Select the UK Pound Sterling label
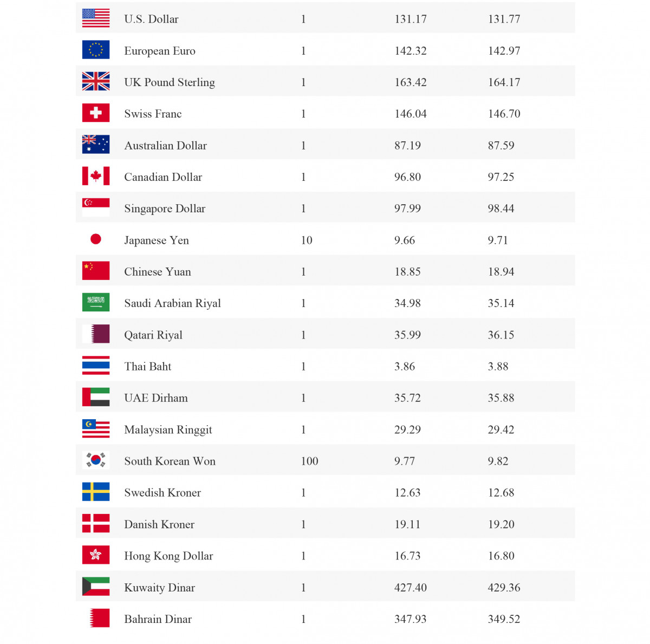The height and width of the screenshot is (644, 650). click(x=170, y=82)
